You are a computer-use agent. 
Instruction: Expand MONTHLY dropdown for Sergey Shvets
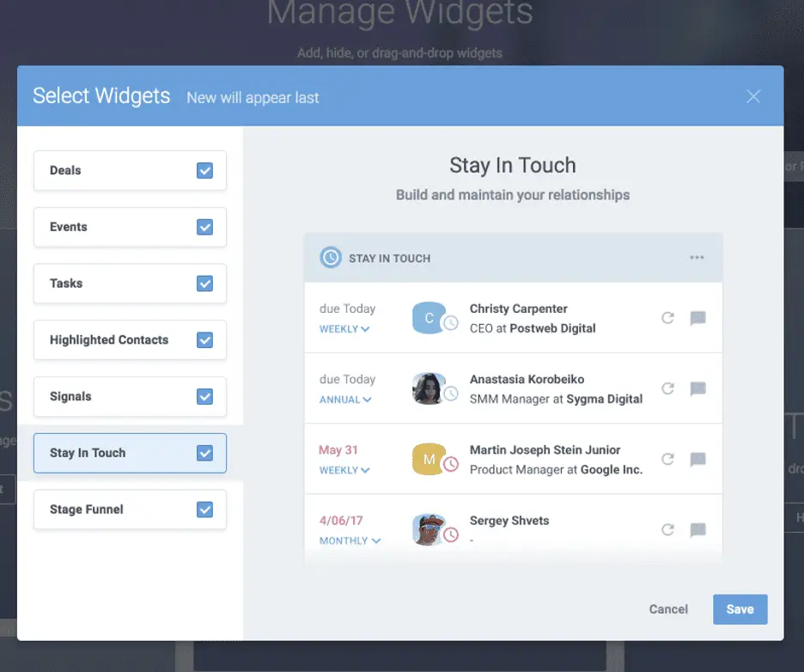(350, 541)
